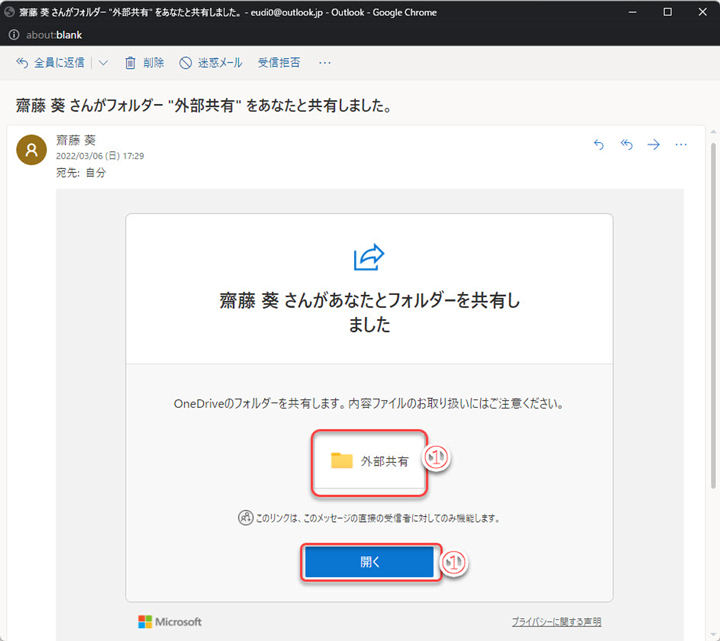Viewport: 720px width, 641px height.
Task: Mark as 迷惑メール junk mail
Action: [211, 62]
